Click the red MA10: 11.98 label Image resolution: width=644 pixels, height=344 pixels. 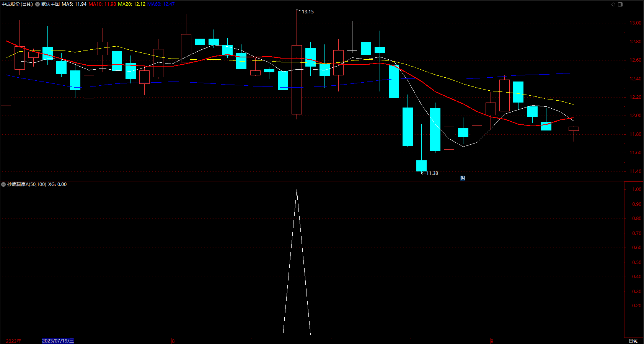[x=103, y=4]
